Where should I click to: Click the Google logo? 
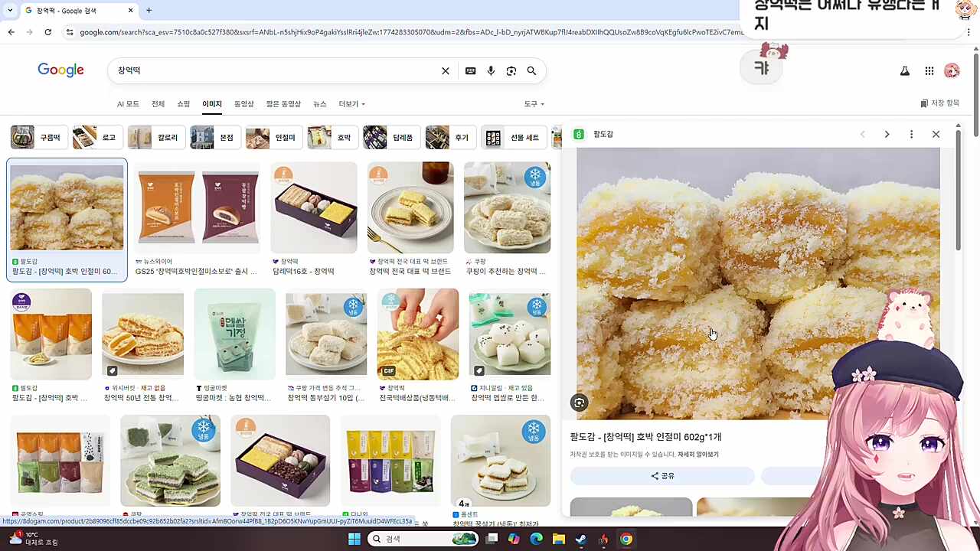tap(60, 70)
